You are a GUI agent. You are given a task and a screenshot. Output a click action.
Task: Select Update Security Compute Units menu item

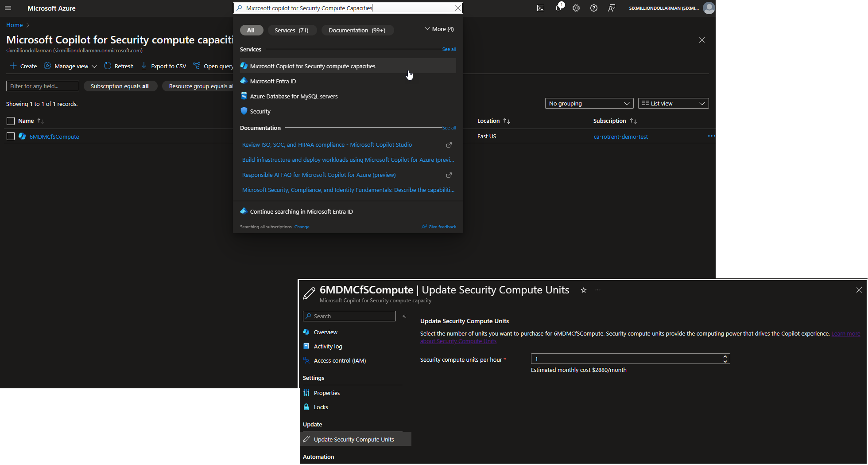pos(356,439)
